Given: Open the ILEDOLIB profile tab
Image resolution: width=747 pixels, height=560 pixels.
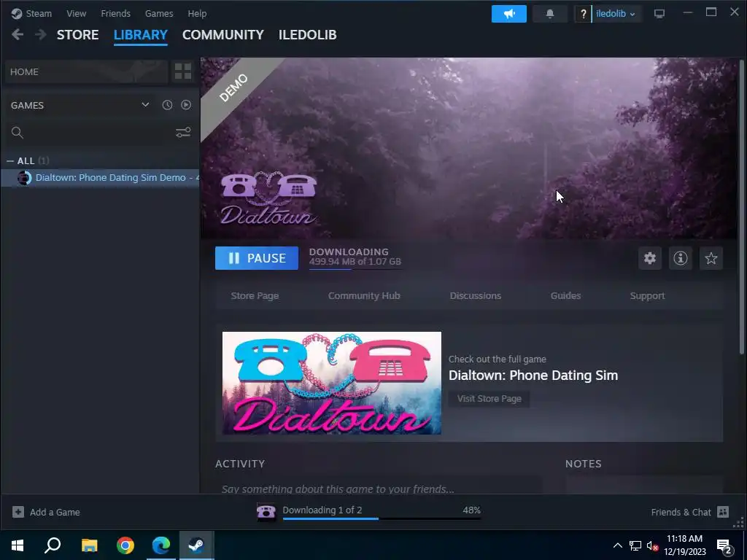Looking at the screenshot, I should pyautogui.click(x=307, y=35).
